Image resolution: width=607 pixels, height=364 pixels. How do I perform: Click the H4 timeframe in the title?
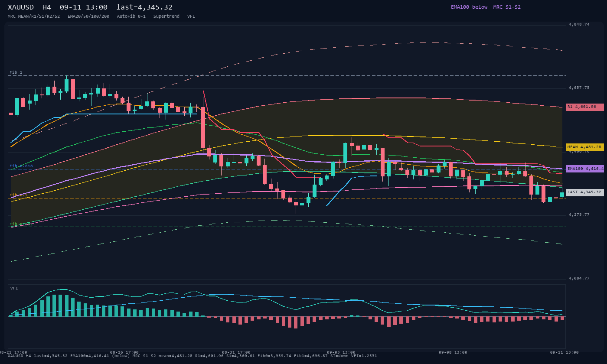point(47,7)
